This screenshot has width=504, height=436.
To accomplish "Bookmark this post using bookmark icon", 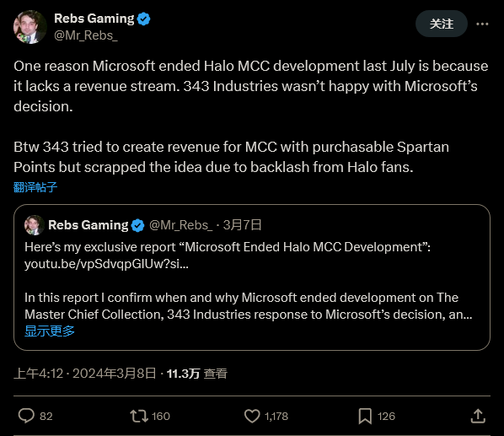I will coord(365,416).
